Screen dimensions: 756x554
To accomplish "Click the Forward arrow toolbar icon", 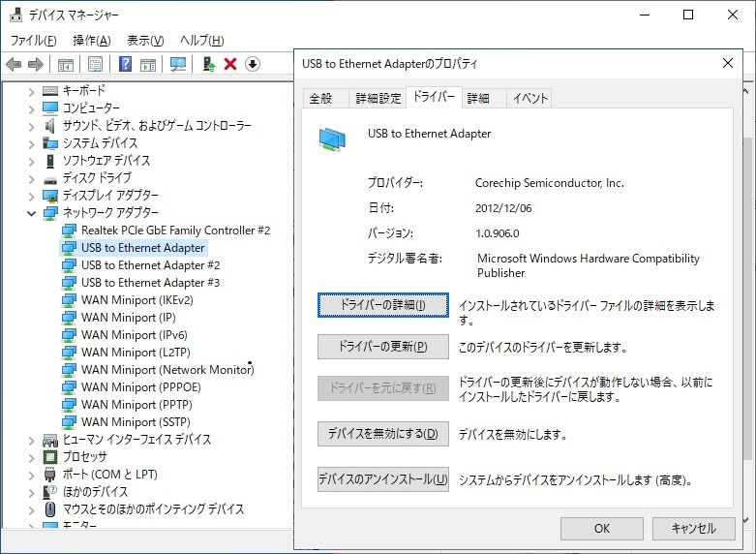I will (36, 64).
